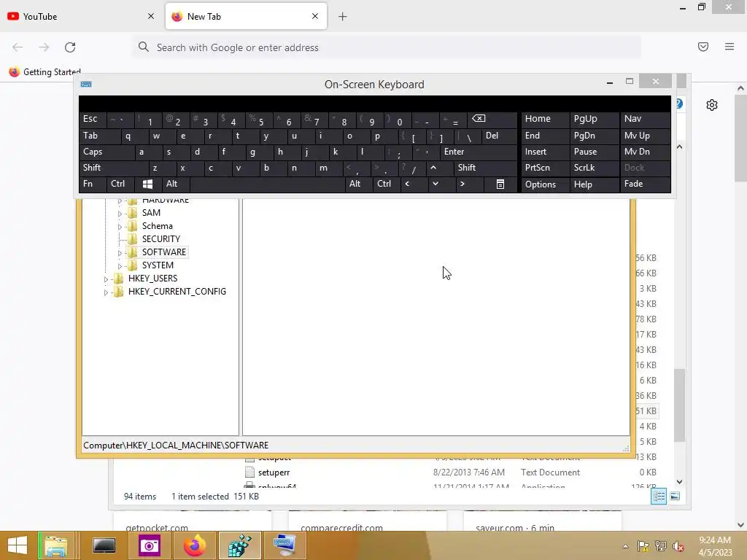Hit the right arrow key on keyboard

coord(462,184)
